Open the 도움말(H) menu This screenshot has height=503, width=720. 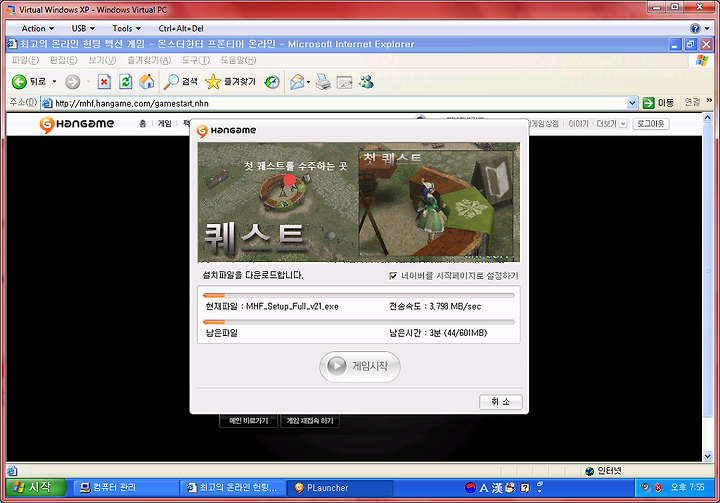[x=238, y=60]
